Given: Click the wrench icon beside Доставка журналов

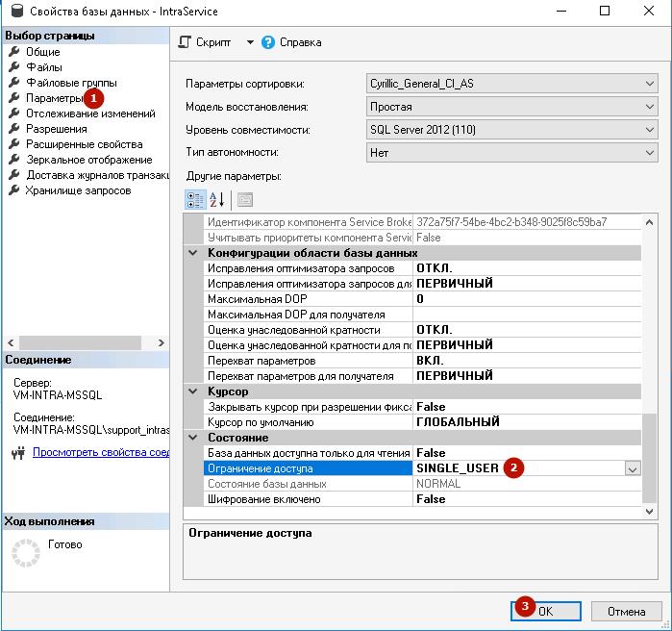Looking at the screenshot, I should [x=14, y=175].
